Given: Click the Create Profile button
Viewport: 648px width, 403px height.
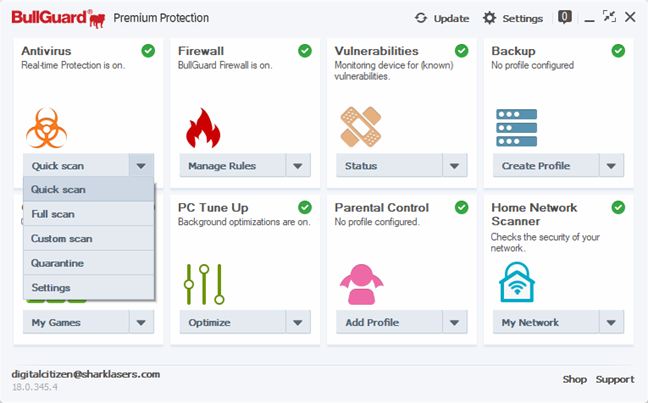Looking at the screenshot, I should pyautogui.click(x=546, y=166).
